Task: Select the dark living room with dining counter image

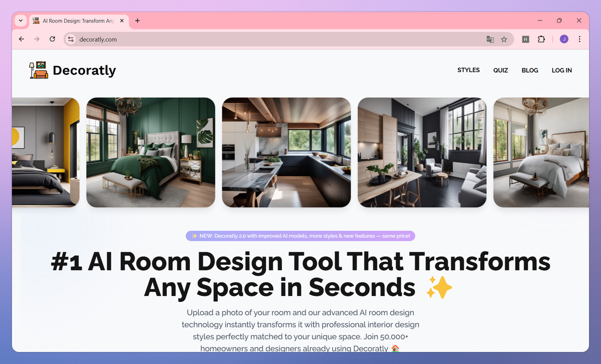Action: (422, 152)
